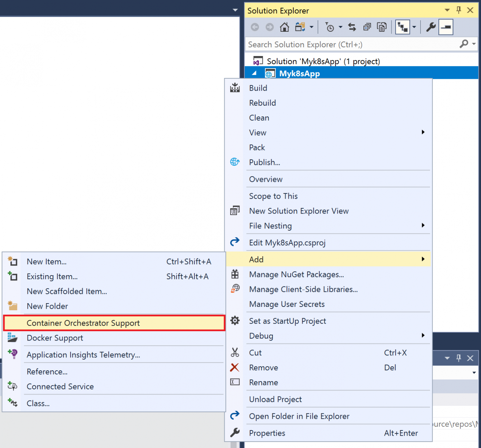Click Application Insights Telemetry icon
Viewport: 481px width, 448px height.
point(13,354)
